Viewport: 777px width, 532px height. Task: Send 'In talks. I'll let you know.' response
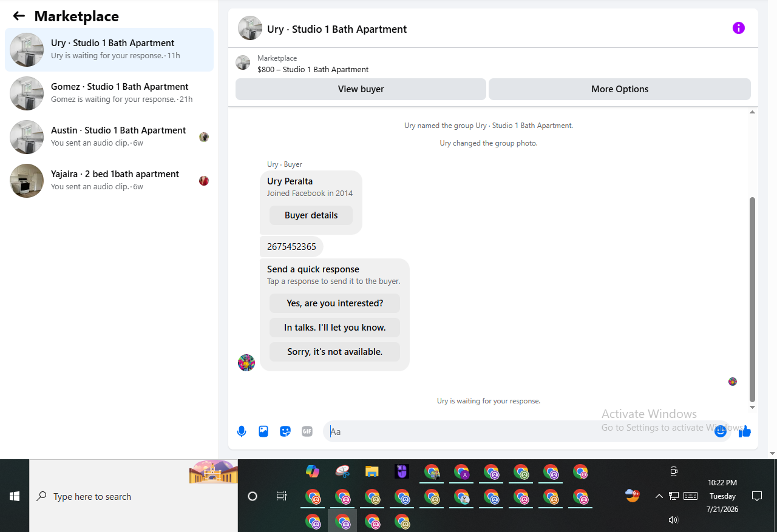334,328
